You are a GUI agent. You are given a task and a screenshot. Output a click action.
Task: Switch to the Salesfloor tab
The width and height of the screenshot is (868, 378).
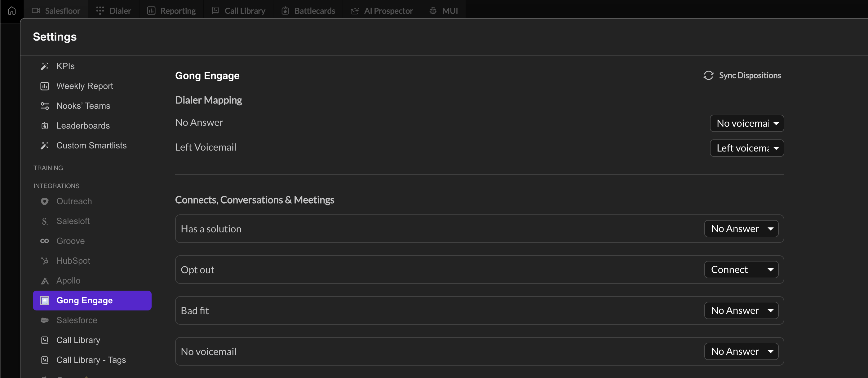(56, 11)
